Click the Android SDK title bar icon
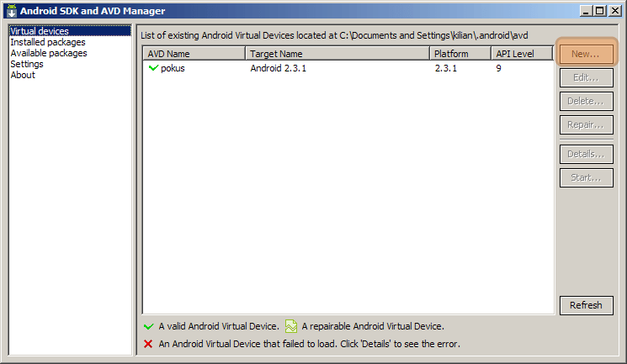The height and width of the screenshot is (364, 627). point(12,11)
